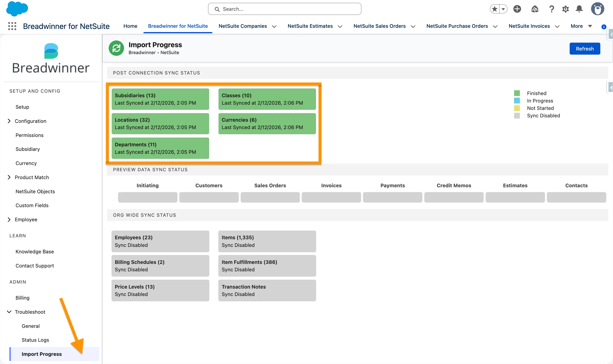This screenshot has width=613, height=364.
Task: Click the blue In Progress legend swatch
Action: (517, 101)
